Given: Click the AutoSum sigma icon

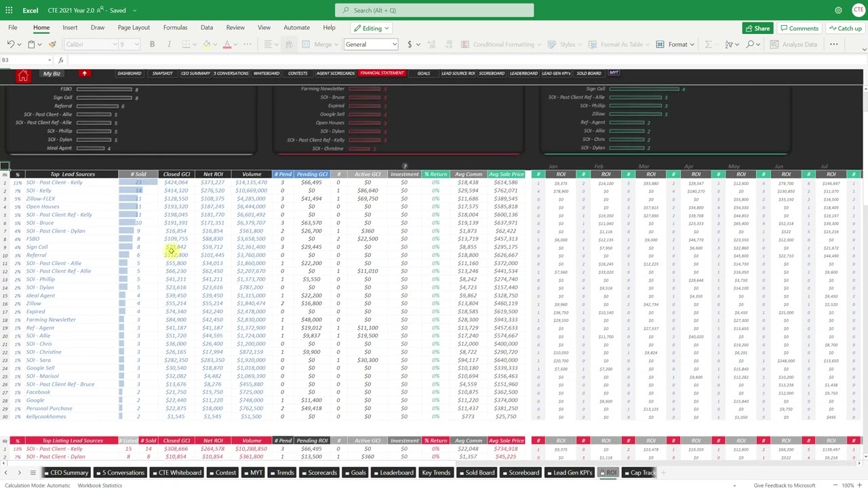Looking at the screenshot, I should pos(709,45).
